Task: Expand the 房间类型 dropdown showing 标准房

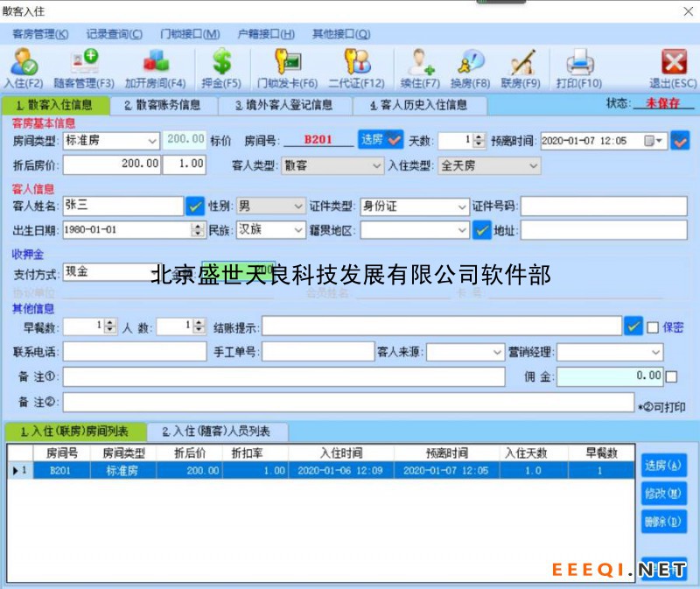Action: (x=151, y=140)
